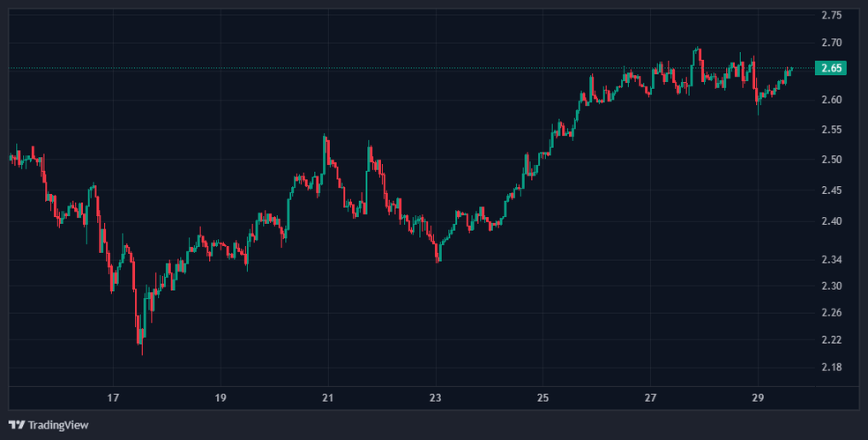868x440 pixels.
Task: Select the 2.60 price scale label
Action: tap(831, 100)
